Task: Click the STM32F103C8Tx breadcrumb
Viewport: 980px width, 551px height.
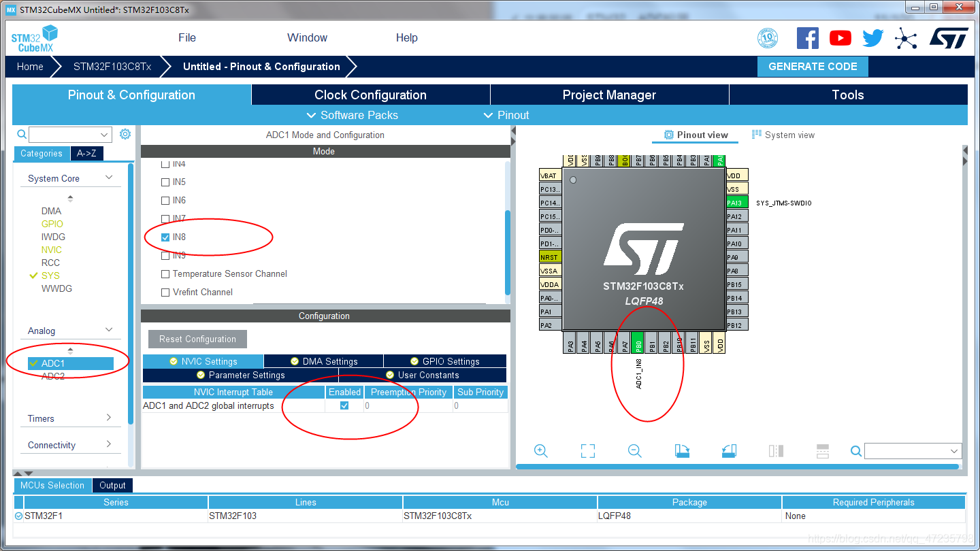Action: tap(112, 67)
